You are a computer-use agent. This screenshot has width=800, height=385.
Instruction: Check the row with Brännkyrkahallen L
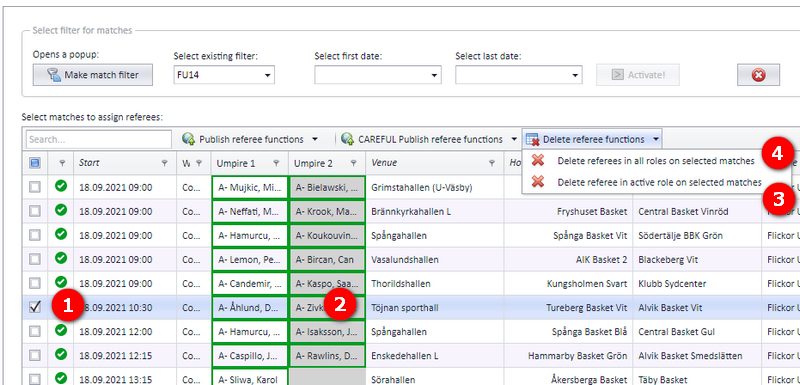tap(35, 211)
